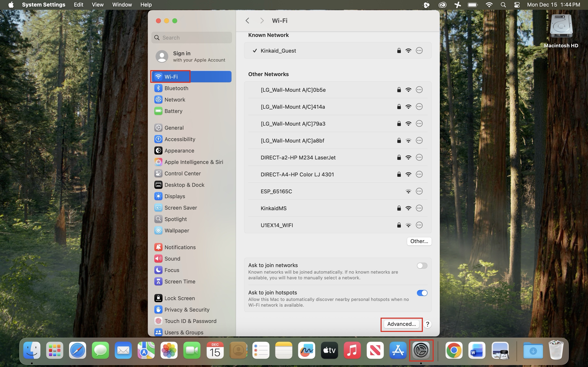Show options for ESP_65165C network
Viewport: 588px width, 367px height.
419,191
